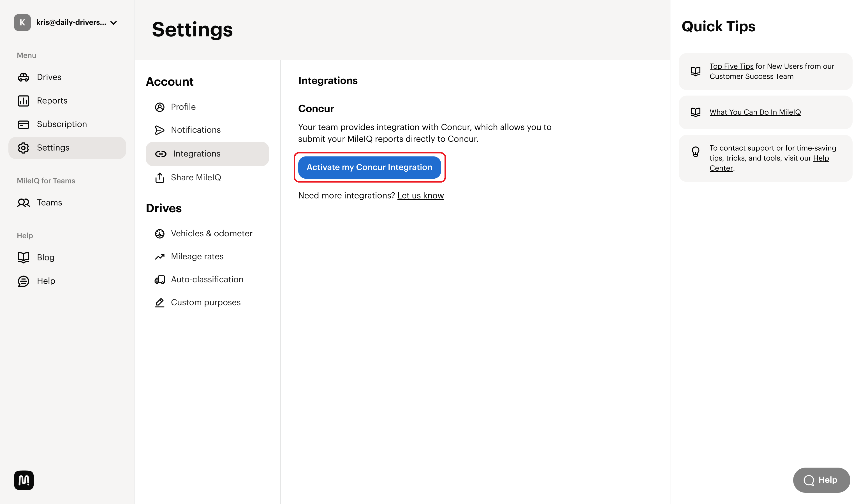861x504 pixels.
Task: Click the Auto-classification truck icon
Action: click(x=159, y=279)
